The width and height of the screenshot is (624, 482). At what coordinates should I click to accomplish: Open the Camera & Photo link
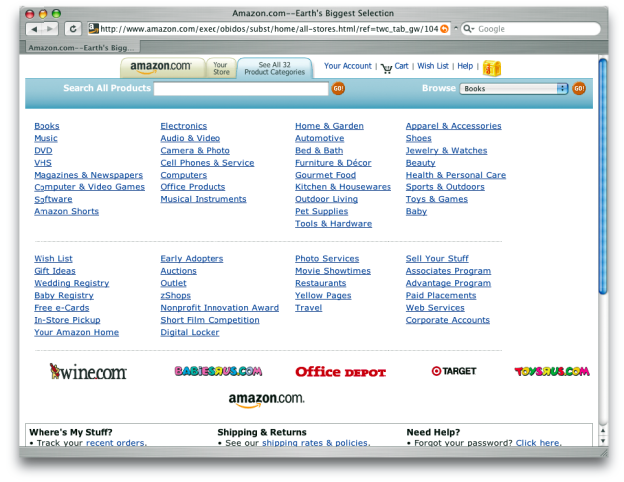point(195,151)
